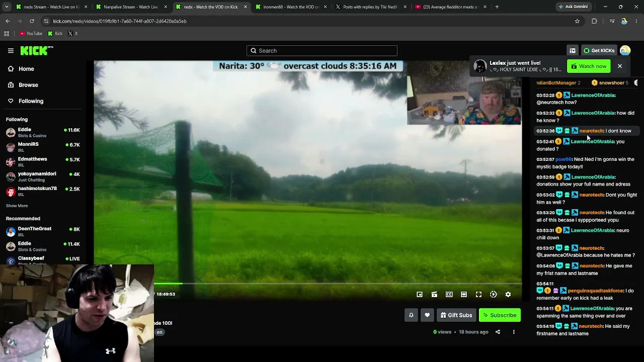Open Kick profile avatar menu
This screenshot has width=644, height=362.
625,51
